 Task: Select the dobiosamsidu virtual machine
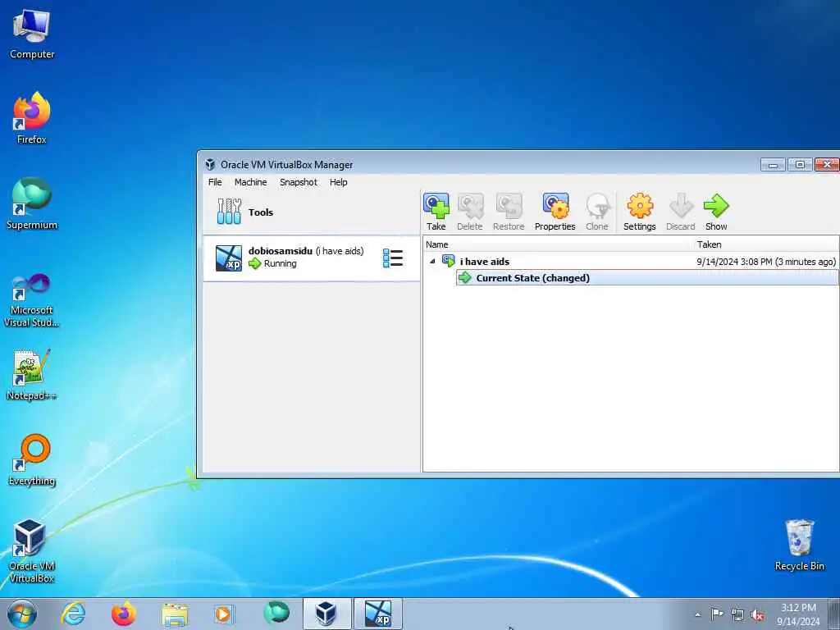pyautogui.click(x=311, y=258)
